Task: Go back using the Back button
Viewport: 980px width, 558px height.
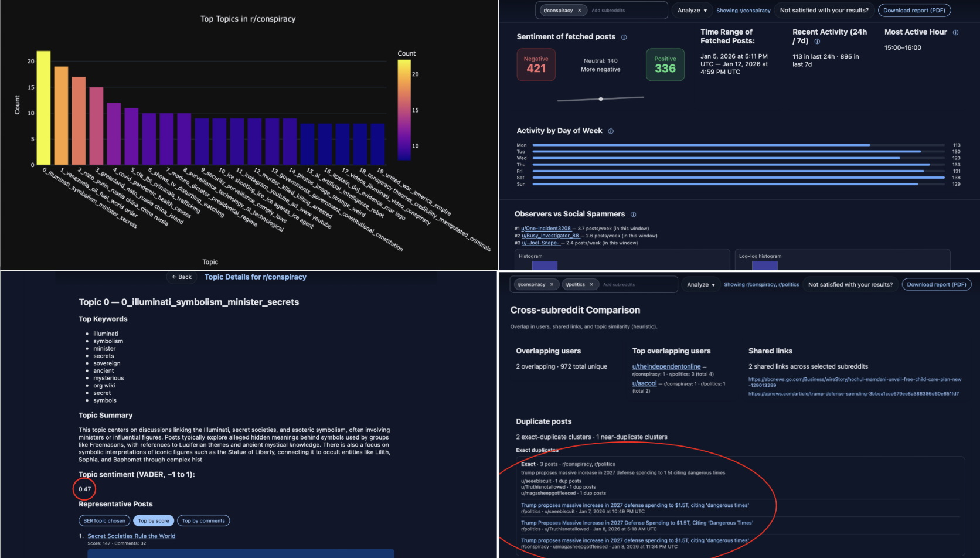Action: coord(182,277)
